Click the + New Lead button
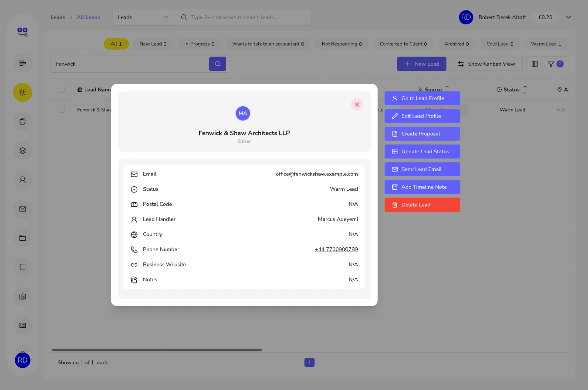 [x=422, y=64]
